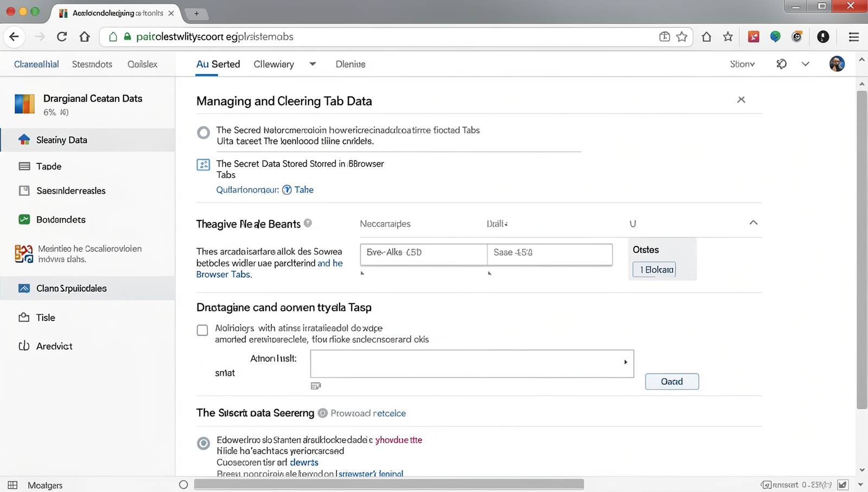This screenshot has width=868, height=492.
Task: Open the home page via the house icon left of the address bar
Action: [x=85, y=37]
